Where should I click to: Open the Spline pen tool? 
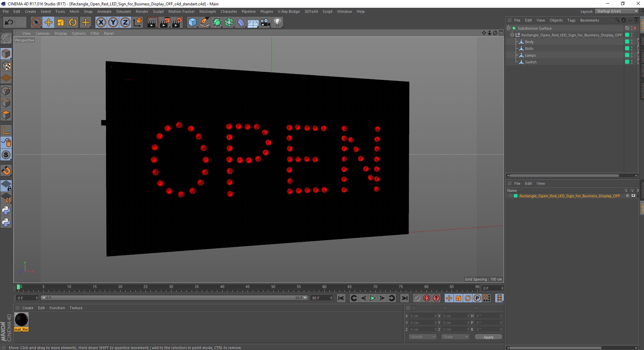pos(205,23)
